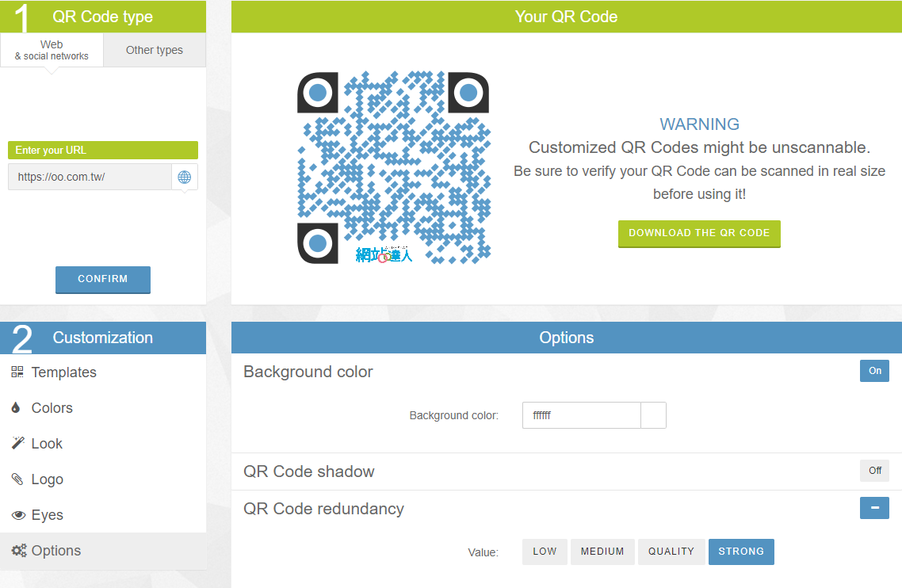902x588 pixels.
Task: Click the generated QR code image
Action: [x=393, y=167]
